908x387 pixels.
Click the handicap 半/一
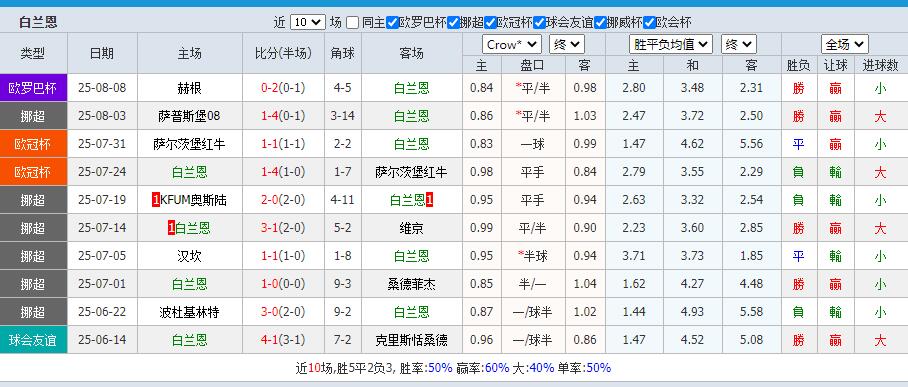(x=533, y=284)
